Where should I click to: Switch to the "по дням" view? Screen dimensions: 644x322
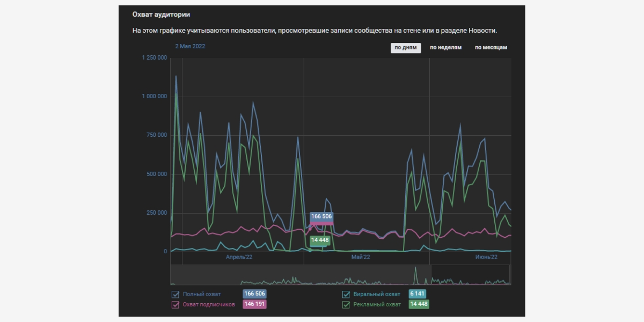[405, 47]
